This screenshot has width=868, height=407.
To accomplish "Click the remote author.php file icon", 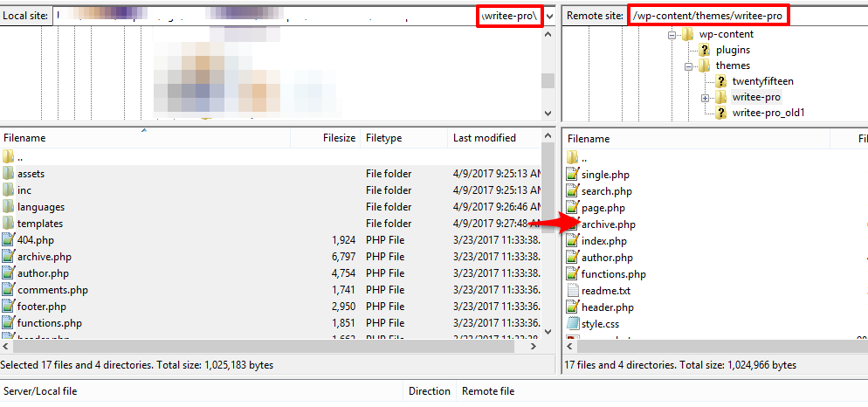I will pyautogui.click(x=572, y=258).
